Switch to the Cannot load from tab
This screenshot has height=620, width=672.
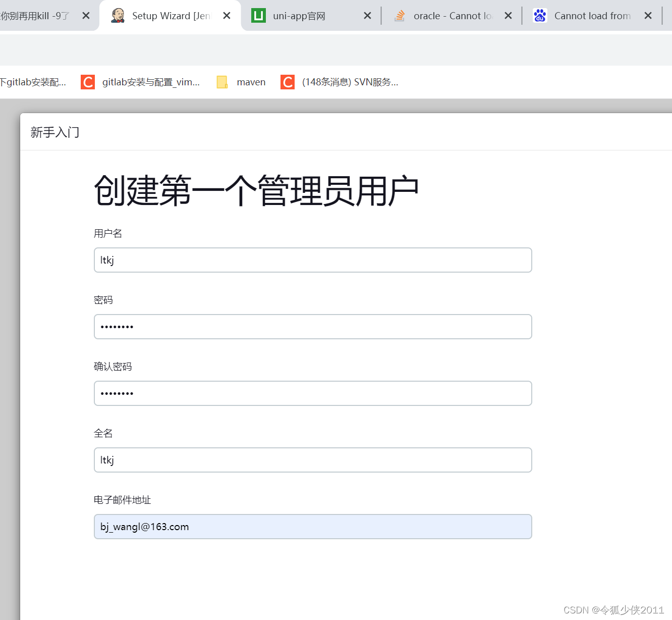[592, 16]
